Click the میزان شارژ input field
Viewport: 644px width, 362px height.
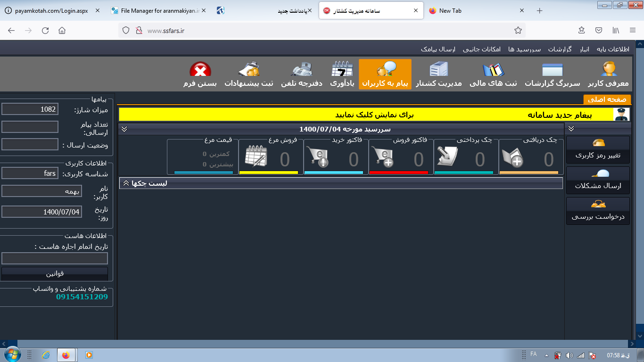coord(30,109)
